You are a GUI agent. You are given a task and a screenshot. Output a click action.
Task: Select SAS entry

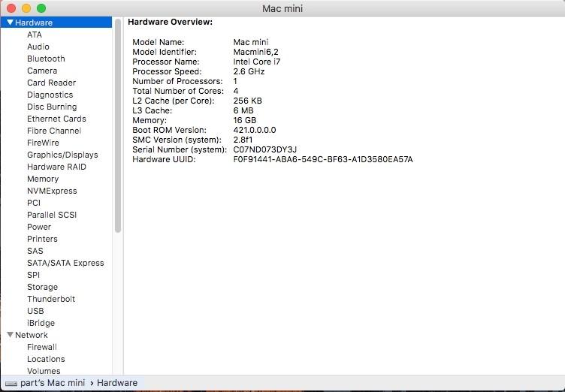[x=35, y=251]
